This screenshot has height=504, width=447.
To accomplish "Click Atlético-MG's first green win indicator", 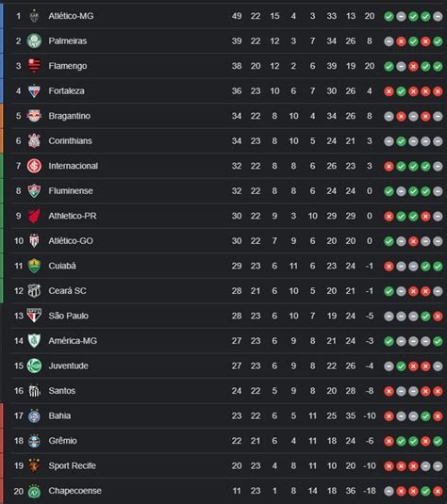I will click(x=389, y=16).
